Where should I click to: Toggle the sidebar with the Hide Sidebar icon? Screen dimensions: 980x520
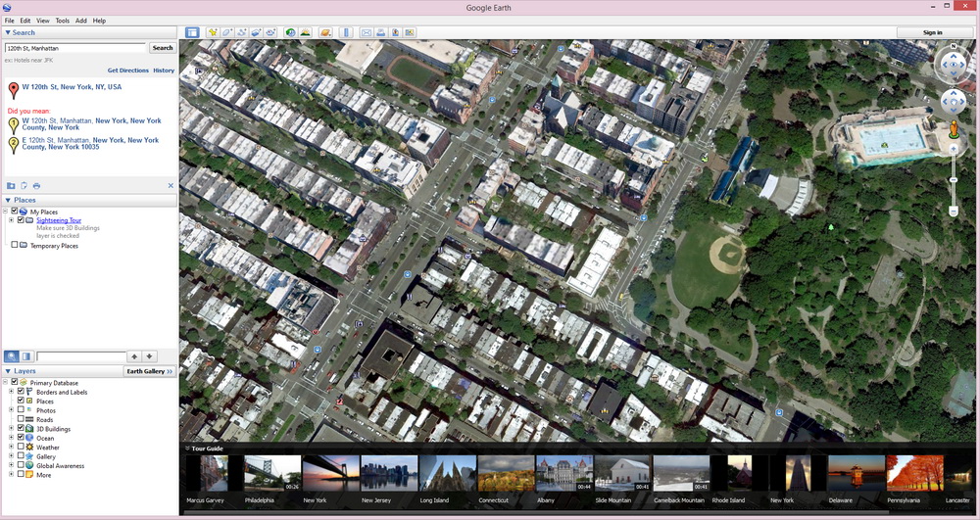click(x=192, y=32)
